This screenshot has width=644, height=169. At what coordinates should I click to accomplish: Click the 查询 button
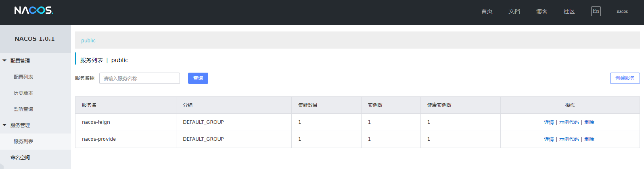click(x=198, y=78)
